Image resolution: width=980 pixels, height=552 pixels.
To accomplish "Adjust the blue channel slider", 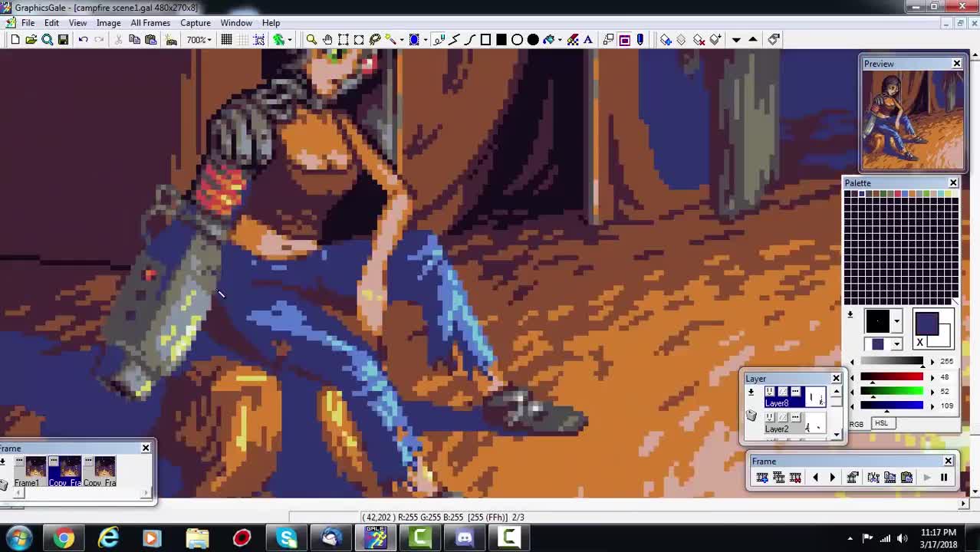I will (892, 406).
